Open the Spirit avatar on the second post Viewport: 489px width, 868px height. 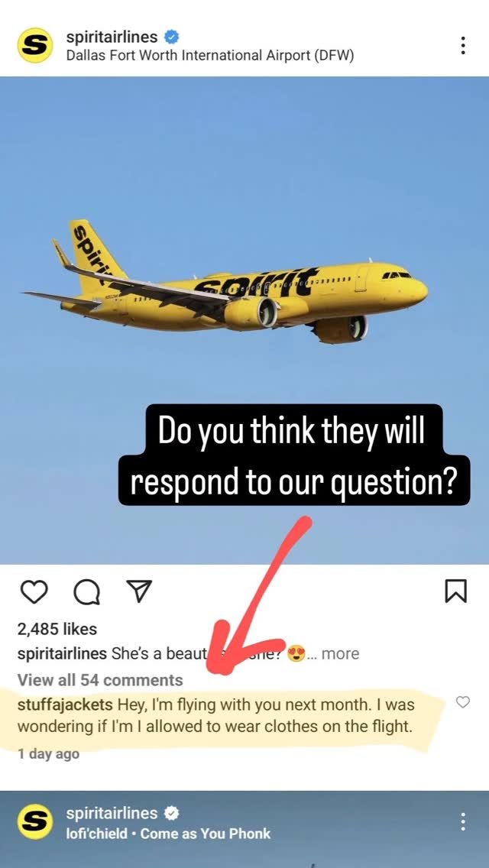coord(35,821)
